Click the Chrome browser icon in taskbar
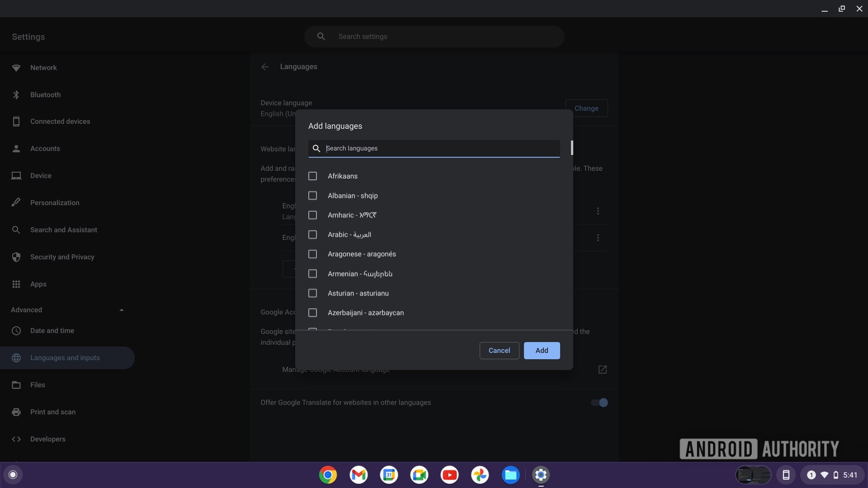The image size is (868, 488). tap(328, 474)
